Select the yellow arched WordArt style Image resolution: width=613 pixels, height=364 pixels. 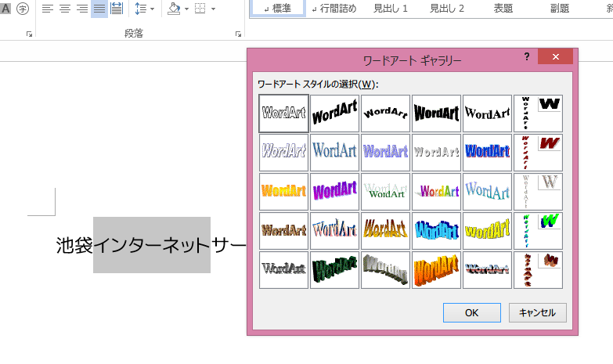[x=487, y=231]
